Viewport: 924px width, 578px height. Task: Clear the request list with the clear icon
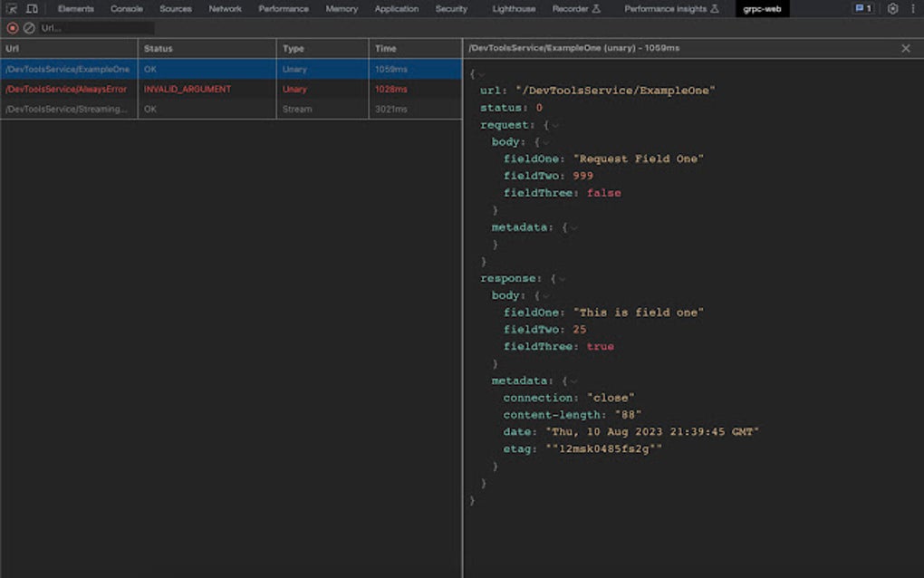pyautogui.click(x=29, y=28)
